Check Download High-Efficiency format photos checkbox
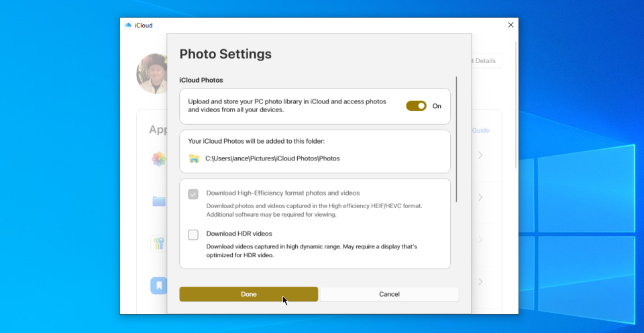The image size is (644, 333). [x=193, y=194]
